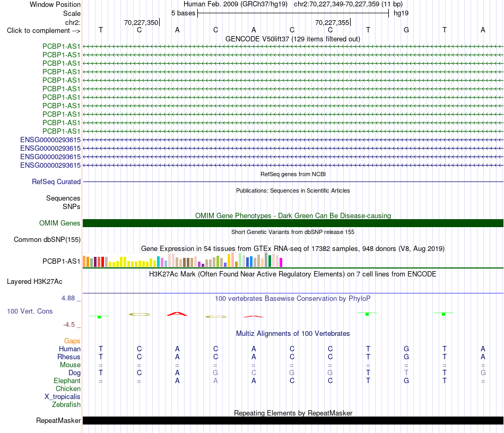
Task: Click the H3K27Ac Mark track title
Action: click(x=293, y=274)
